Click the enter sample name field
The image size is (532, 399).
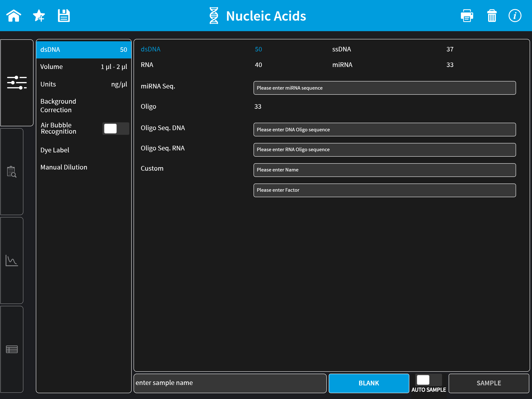(x=230, y=383)
